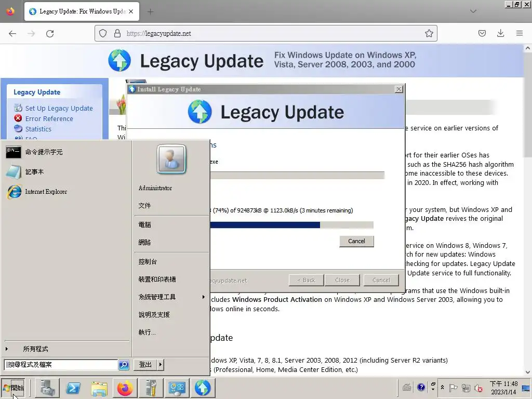Open a new Firefox tab
The width and height of the screenshot is (532, 399).
coord(150,11)
